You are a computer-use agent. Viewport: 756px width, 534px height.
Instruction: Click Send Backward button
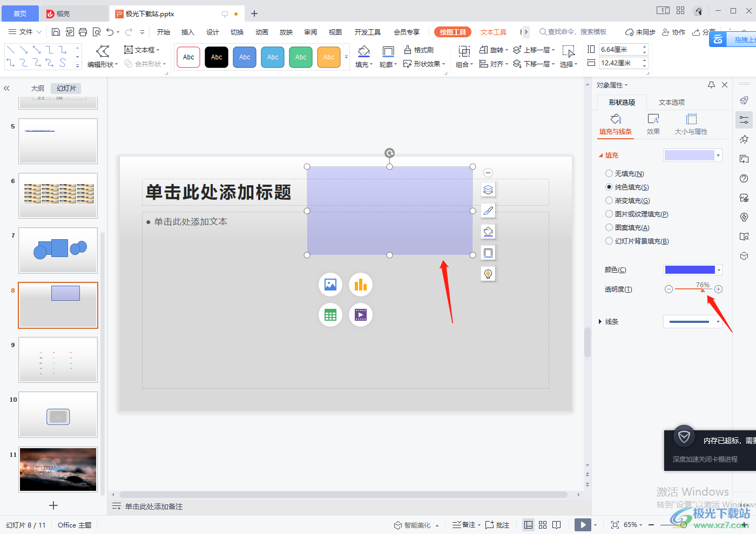click(534, 64)
